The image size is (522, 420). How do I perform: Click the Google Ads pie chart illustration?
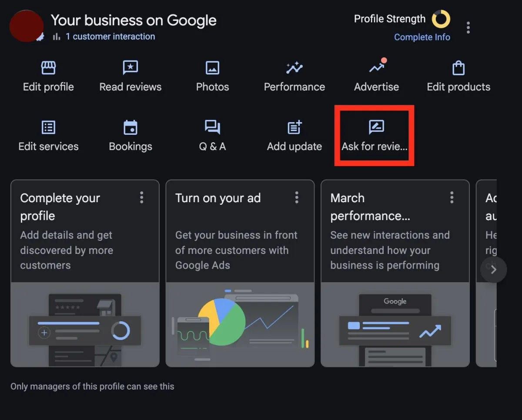tap(240, 325)
